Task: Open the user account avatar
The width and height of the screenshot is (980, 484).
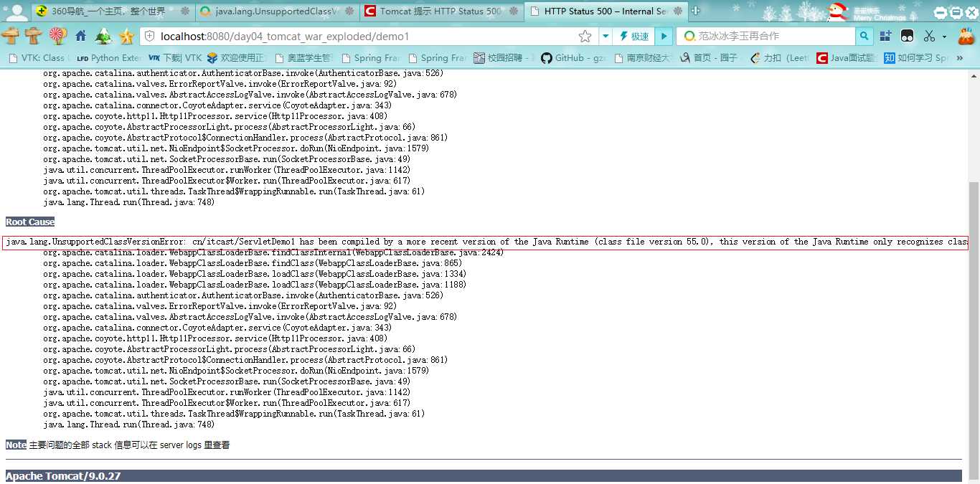Action: tap(17, 11)
